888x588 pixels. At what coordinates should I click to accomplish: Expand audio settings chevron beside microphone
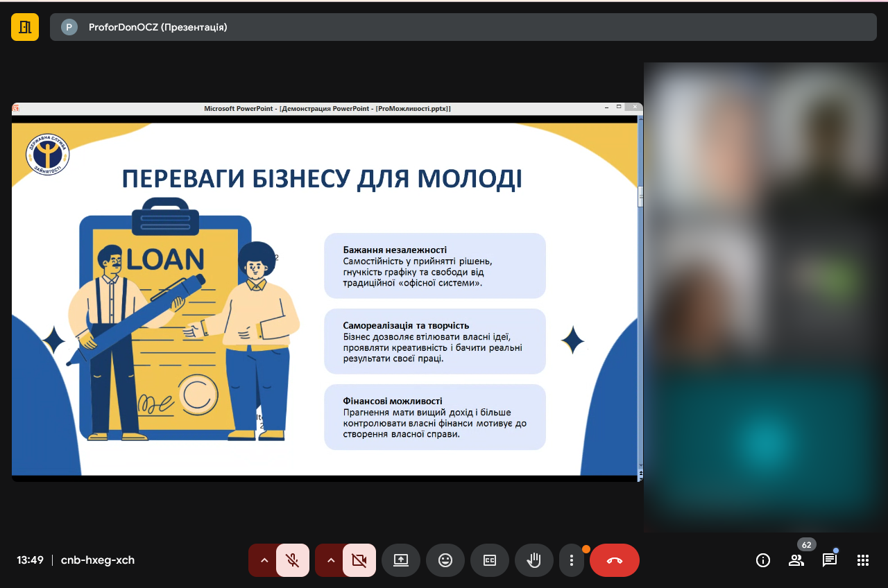(264, 560)
